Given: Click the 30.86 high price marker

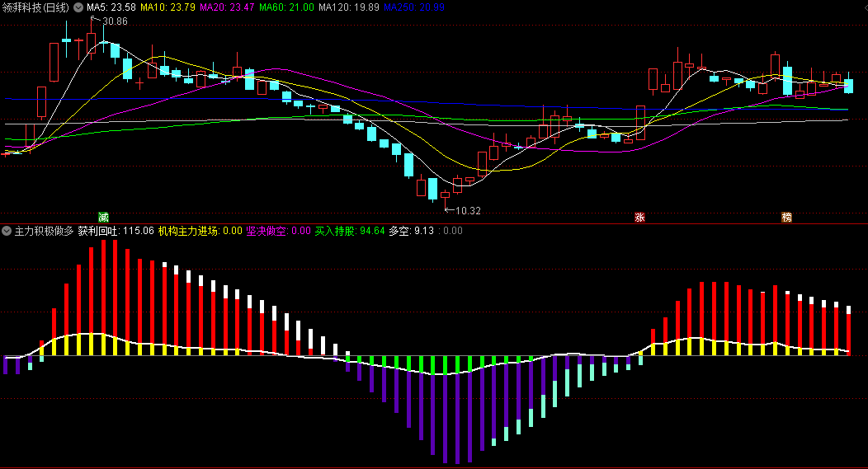Looking at the screenshot, I should [x=115, y=21].
